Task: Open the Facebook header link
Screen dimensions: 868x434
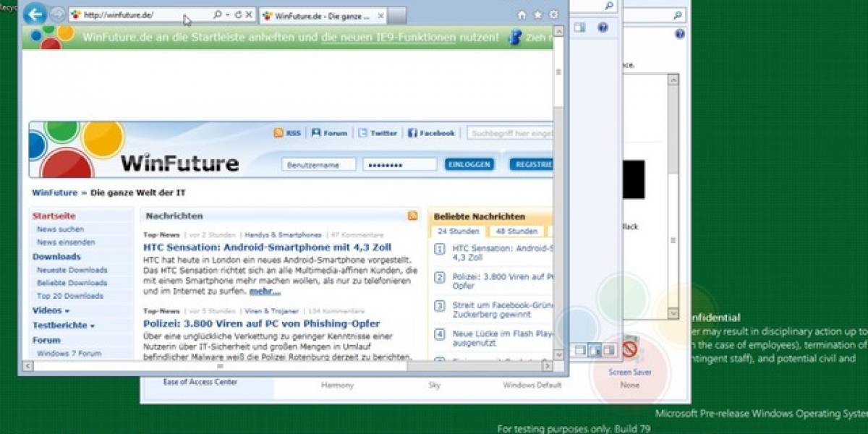Action: click(431, 133)
